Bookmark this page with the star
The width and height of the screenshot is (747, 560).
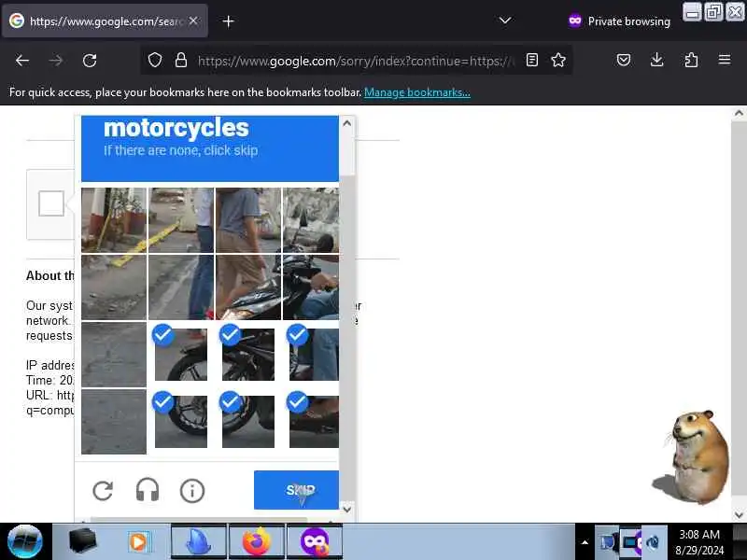click(558, 60)
